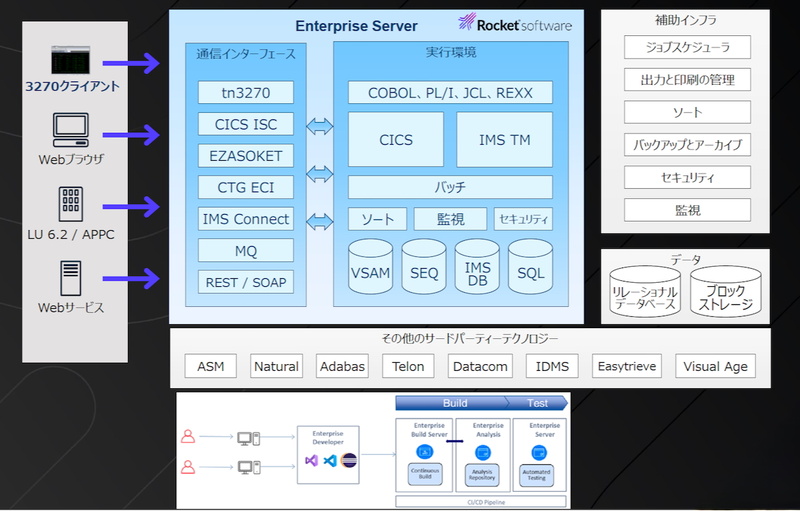Click the Web service server icon

(x=71, y=277)
